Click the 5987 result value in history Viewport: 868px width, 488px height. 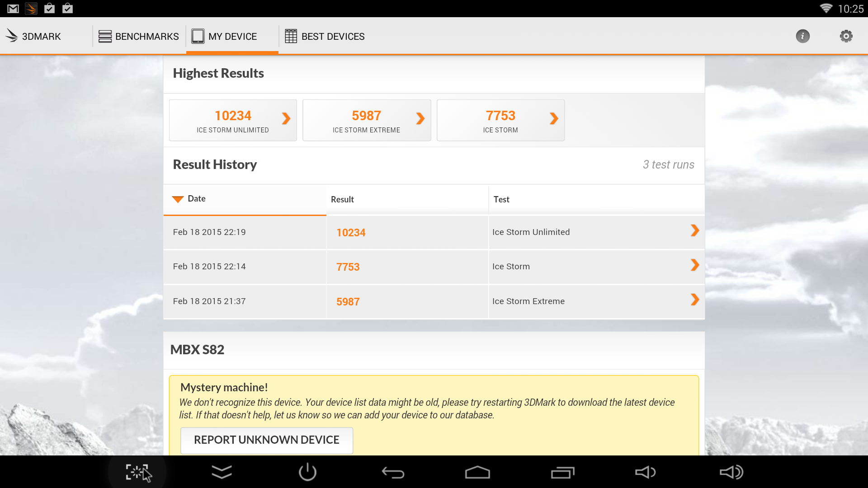coord(348,302)
